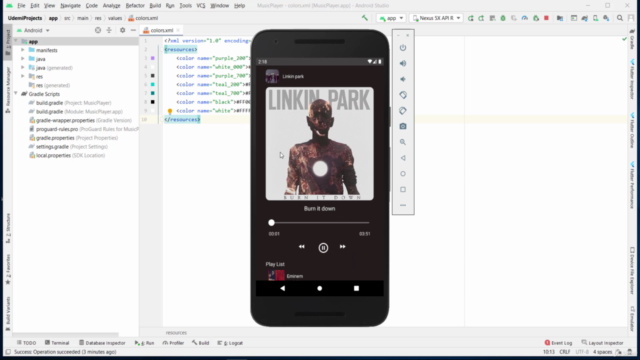Screen dimensions: 640x360
Task: Expand the java (generated) folder
Action: coord(23,68)
